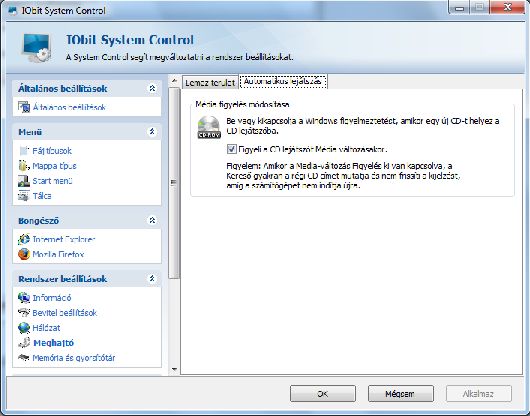The height and width of the screenshot is (416, 530).
Task: Collapse the Általános beállítások group
Action: click(152, 89)
